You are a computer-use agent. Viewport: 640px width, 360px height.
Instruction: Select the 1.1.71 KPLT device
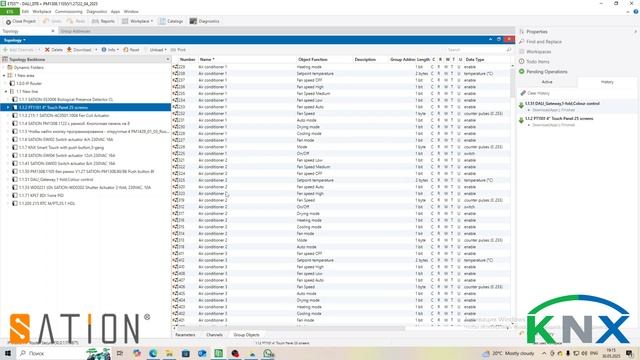[x=41, y=196]
